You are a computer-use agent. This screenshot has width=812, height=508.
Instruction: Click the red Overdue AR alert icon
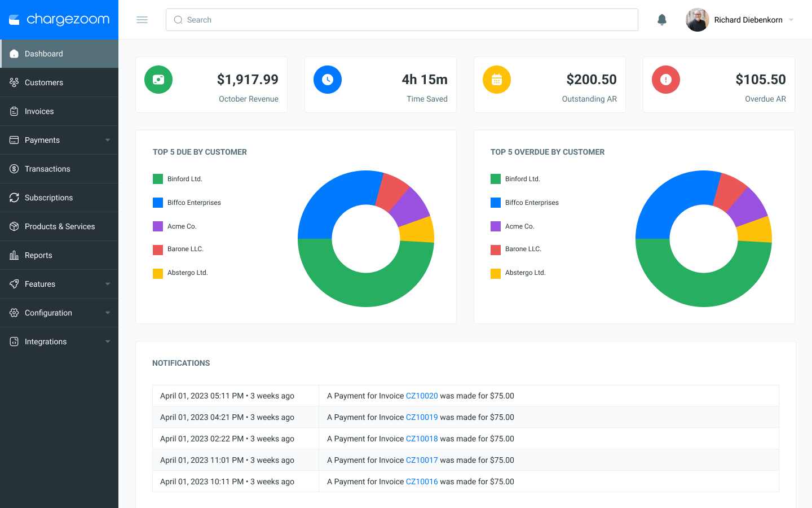[x=666, y=80]
